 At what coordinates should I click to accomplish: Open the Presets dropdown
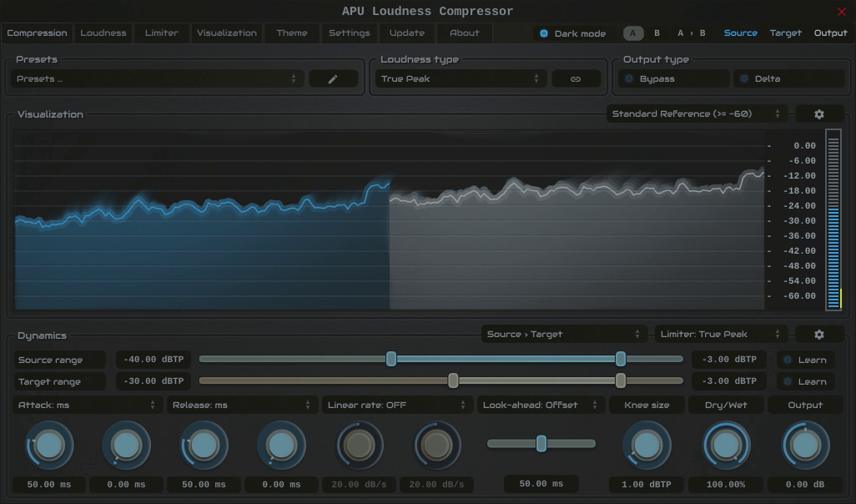(157, 78)
